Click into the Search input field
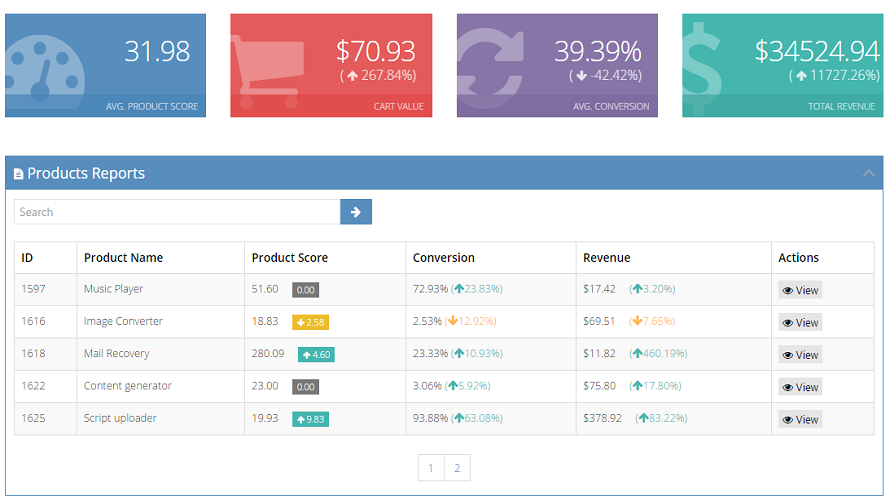The width and height of the screenshot is (890, 500). coord(177,212)
